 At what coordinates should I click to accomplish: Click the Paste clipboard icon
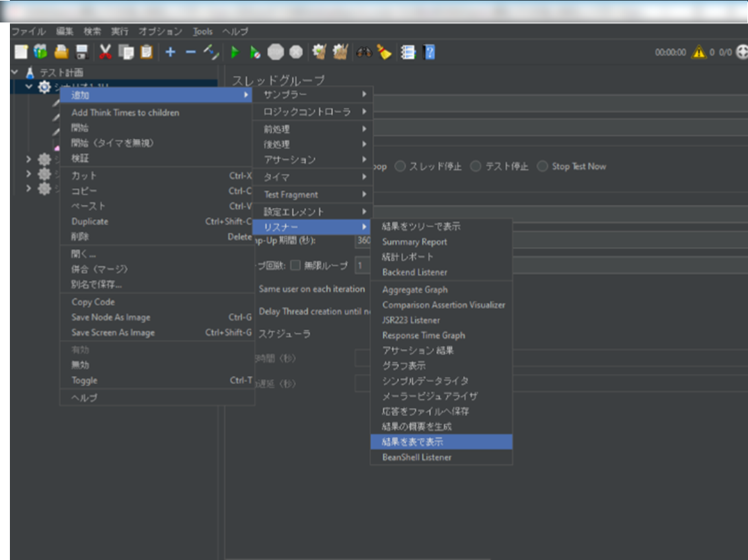[147, 52]
